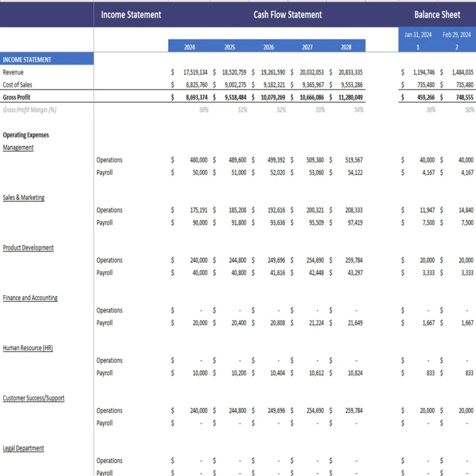The height and width of the screenshot is (476, 476).
Task: Select the Revenue row label
Action: (x=13, y=72)
